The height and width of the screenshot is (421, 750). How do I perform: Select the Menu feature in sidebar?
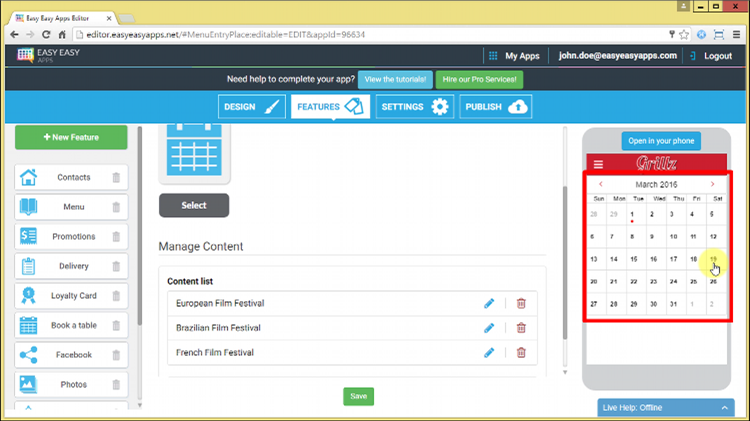pyautogui.click(x=71, y=207)
